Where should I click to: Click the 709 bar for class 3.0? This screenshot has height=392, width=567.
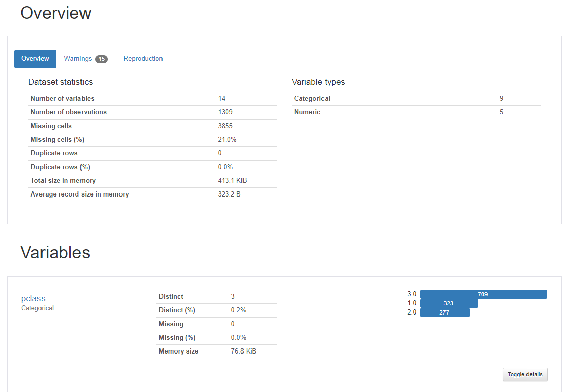[483, 294]
